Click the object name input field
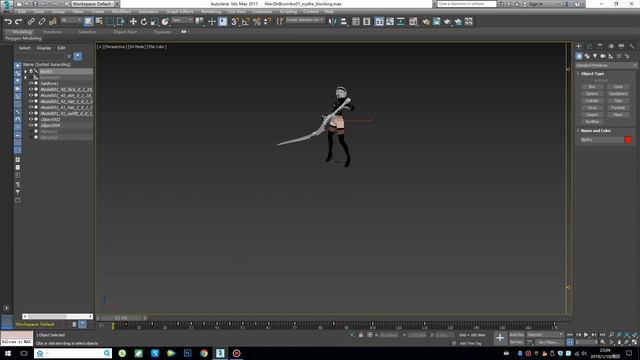640x360 pixels. (x=602, y=140)
